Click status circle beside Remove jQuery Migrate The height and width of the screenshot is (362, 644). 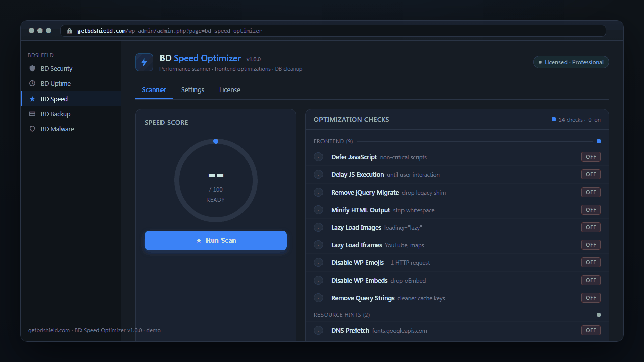(318, 192)
